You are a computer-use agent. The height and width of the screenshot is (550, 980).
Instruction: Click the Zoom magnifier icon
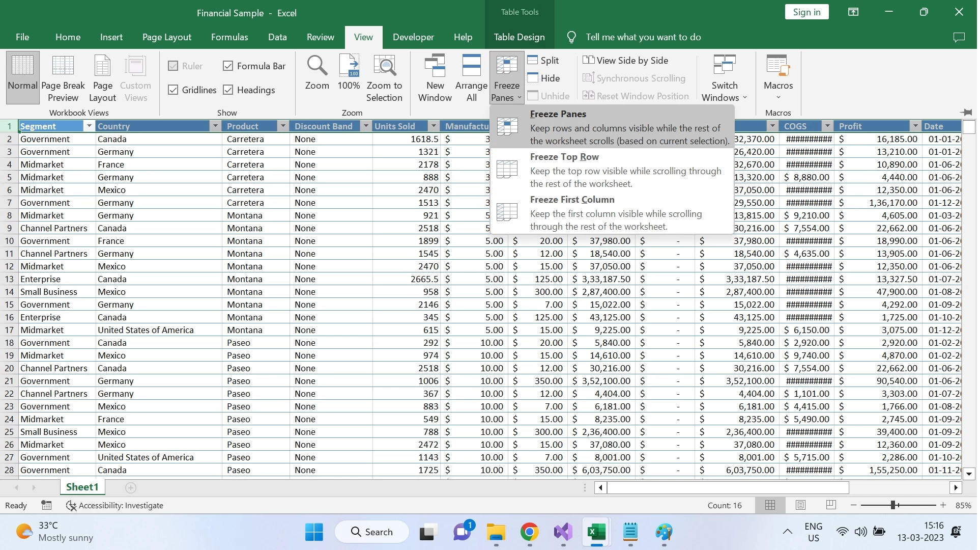[x=316, y=66]
